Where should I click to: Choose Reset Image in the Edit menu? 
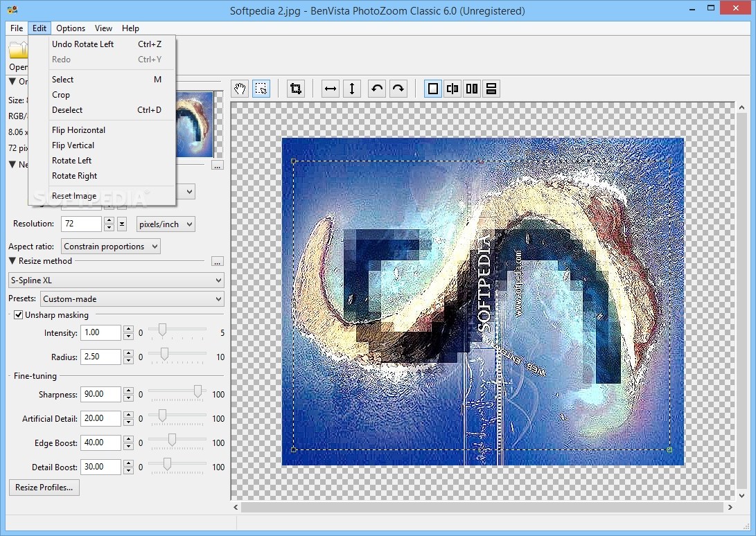103,196
